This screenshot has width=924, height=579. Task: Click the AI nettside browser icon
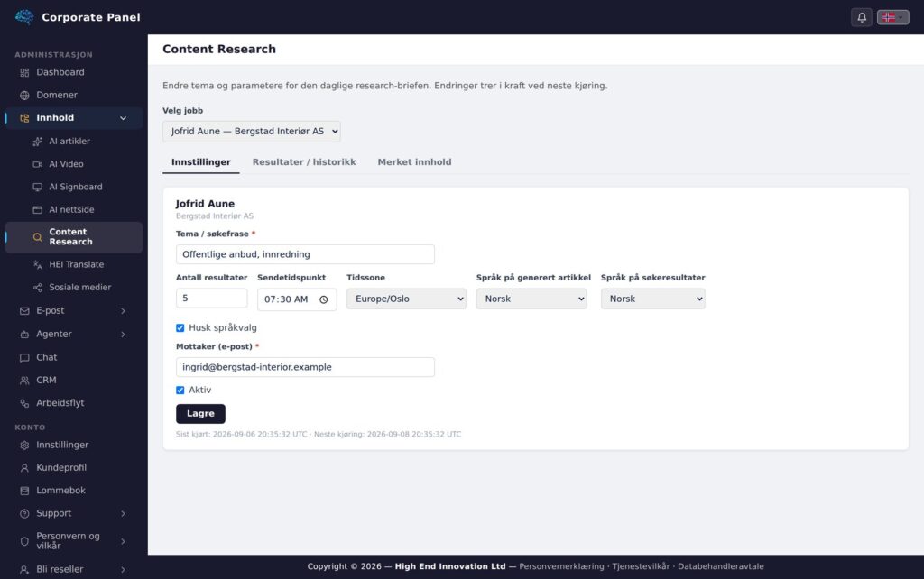(38, 210)
